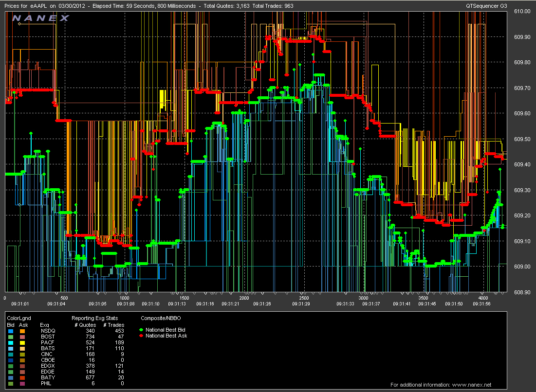Click the BATY exchange label

click(48, 378)
